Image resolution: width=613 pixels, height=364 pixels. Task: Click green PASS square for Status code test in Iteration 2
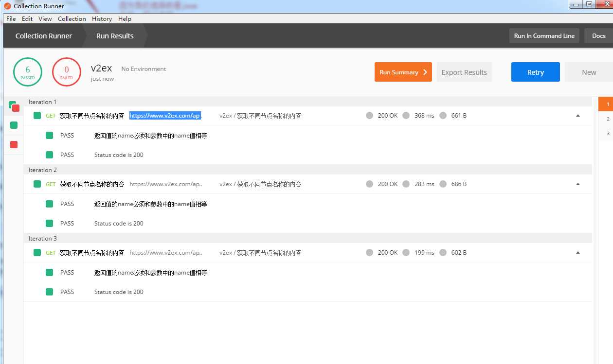point(49,224)
